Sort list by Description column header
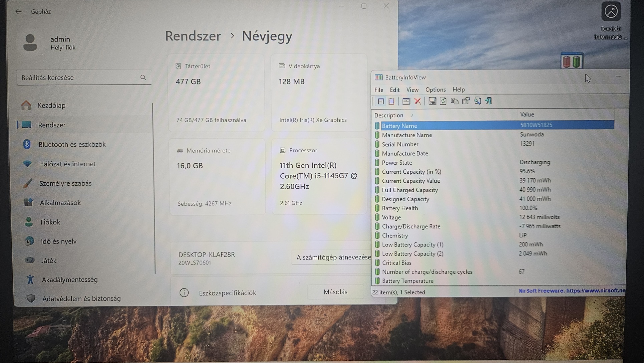Viewport: 644px width, 363px height. (389, 115)
